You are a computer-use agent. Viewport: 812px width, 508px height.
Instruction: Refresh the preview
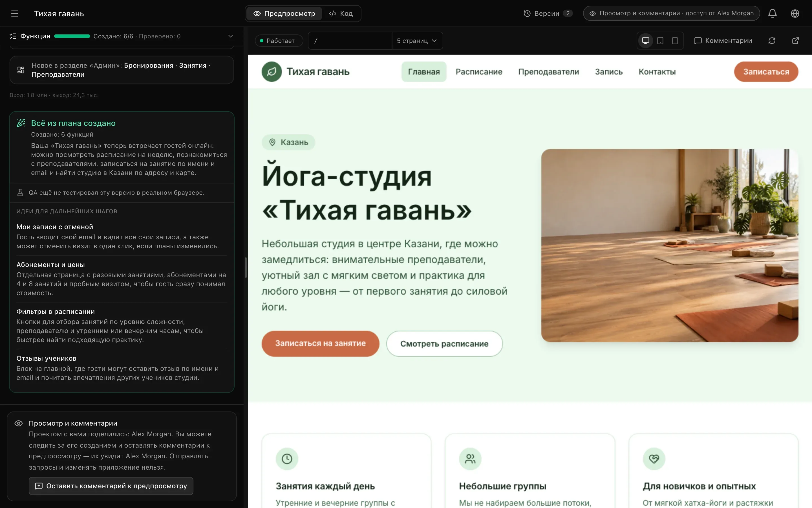772,41
